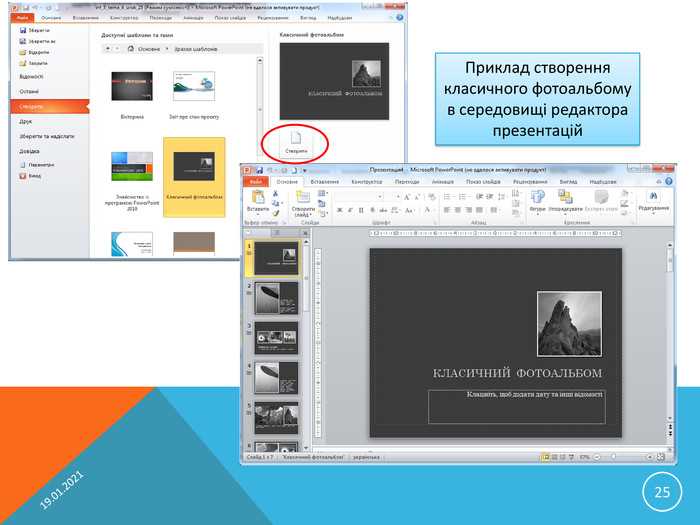This screenshot has height=525, width=700.
Task: Click the Редагування editing binoculars icon
Action: tap(654, 196)
